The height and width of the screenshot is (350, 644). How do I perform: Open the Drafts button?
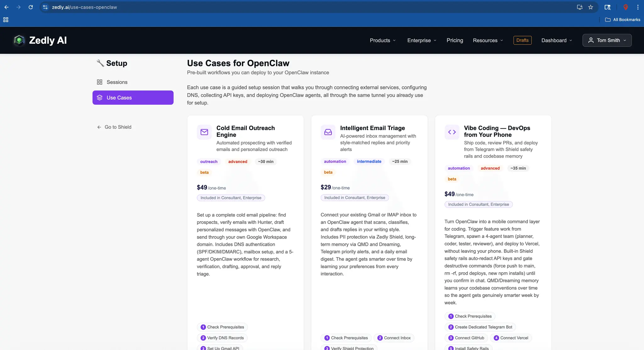(522, 40)
